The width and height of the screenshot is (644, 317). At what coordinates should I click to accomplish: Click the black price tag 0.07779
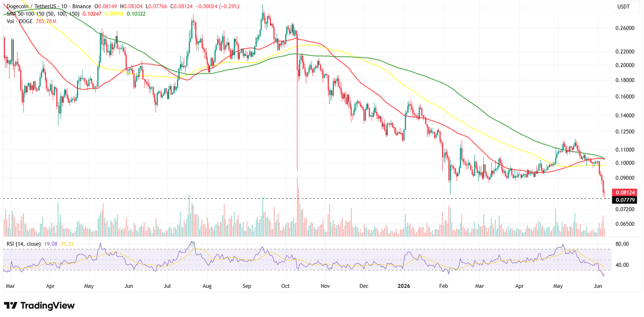coord(625,200)
